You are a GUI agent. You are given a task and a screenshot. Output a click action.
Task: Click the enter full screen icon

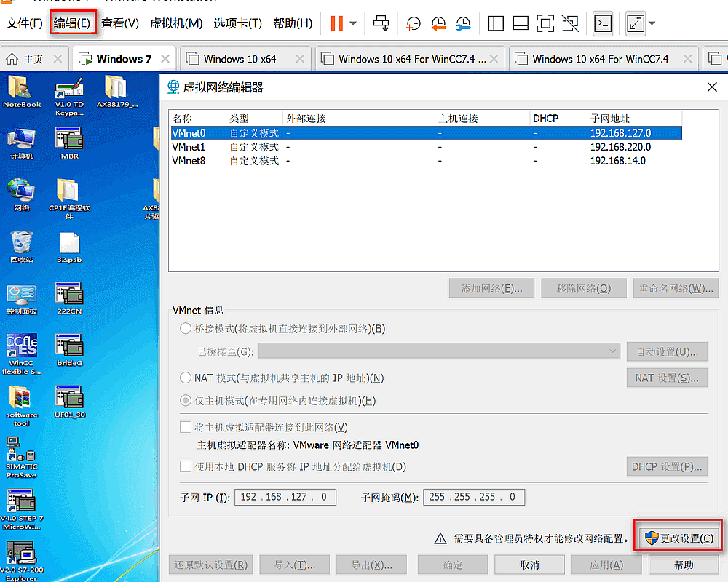545,23
